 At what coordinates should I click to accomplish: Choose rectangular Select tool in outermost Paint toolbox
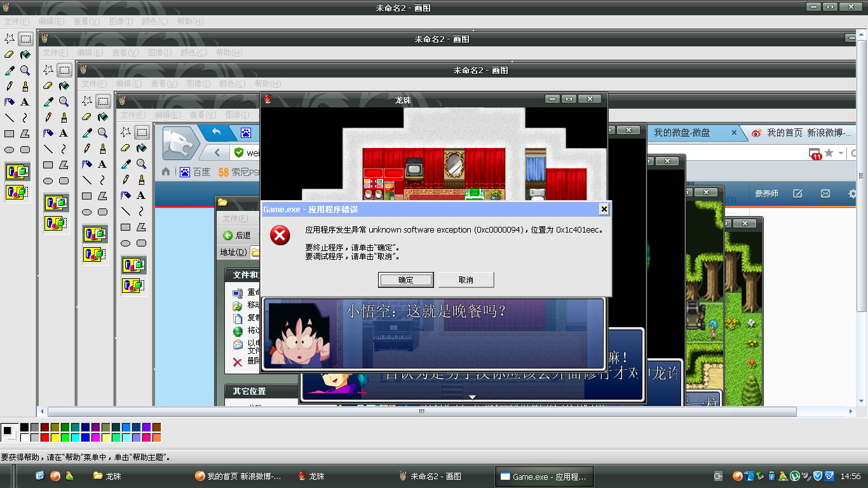[x=25, y=39]
